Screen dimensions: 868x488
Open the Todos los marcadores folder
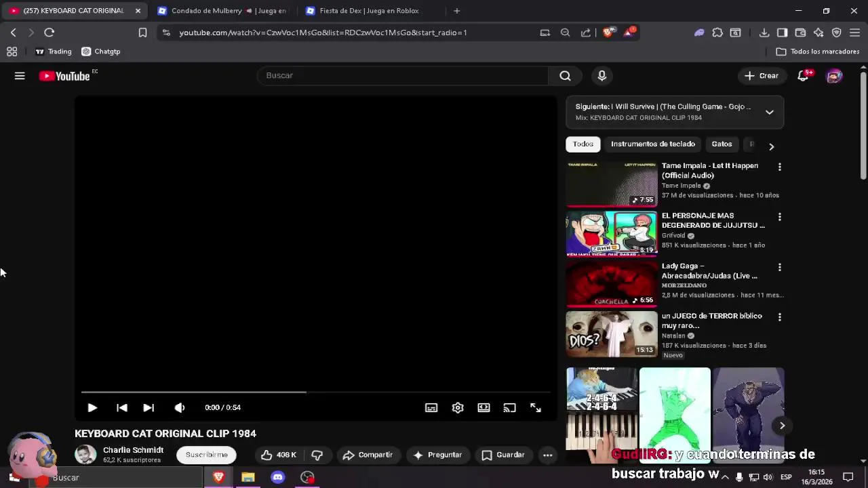click(818, 52)
